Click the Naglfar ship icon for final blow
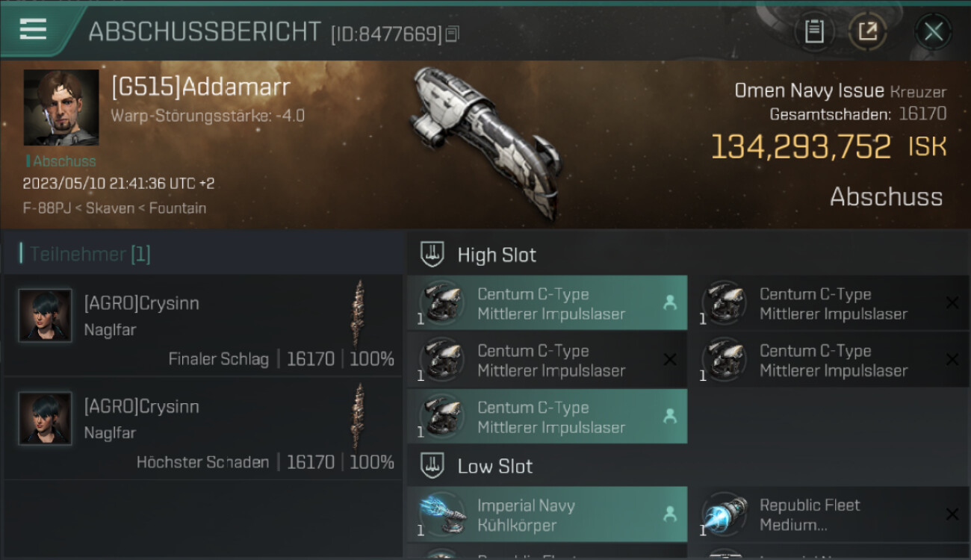This screenshot has width=971, height=560. (x=359, y=314)
